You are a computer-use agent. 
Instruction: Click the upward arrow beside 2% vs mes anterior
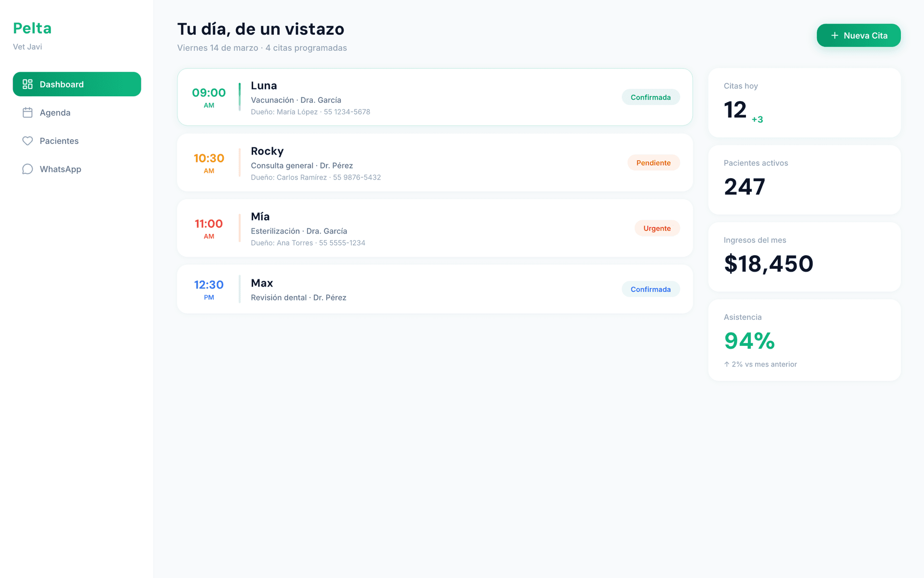coord(727,364)
